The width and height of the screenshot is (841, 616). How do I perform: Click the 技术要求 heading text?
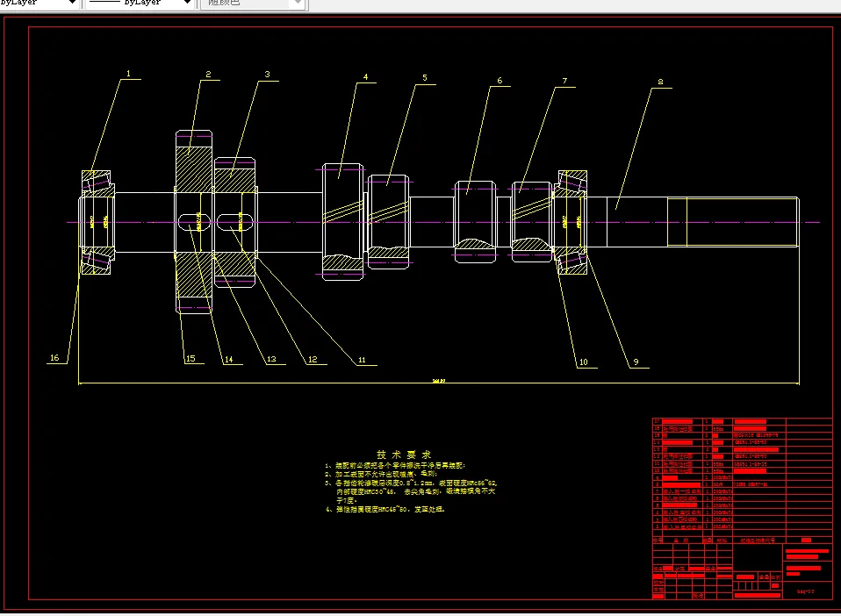pyautogui.click(x=404, y=455)
